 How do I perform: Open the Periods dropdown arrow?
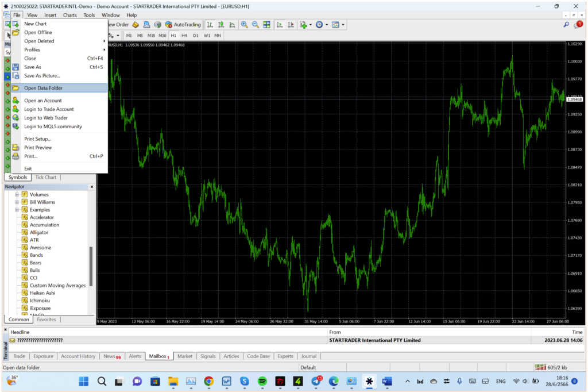click(x=327, y=25)
